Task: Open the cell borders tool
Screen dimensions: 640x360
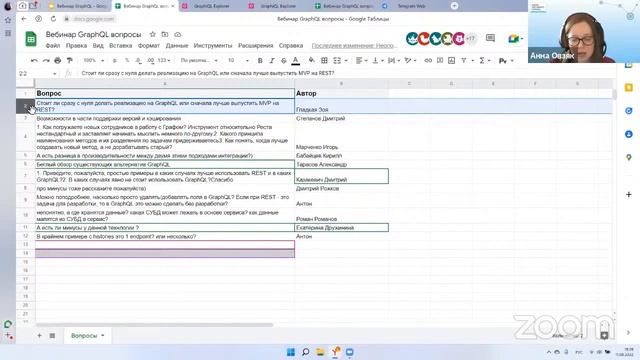Action: click(x=324, y=60)
